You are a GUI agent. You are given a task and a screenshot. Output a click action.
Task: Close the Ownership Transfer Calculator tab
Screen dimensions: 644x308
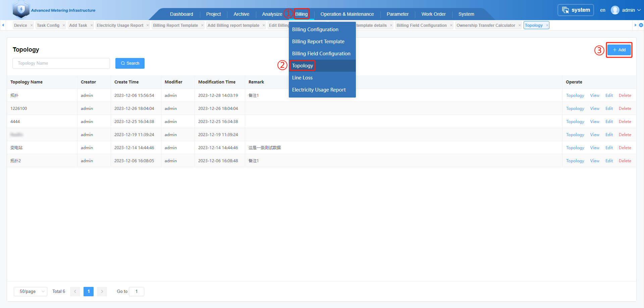[520, 25]
